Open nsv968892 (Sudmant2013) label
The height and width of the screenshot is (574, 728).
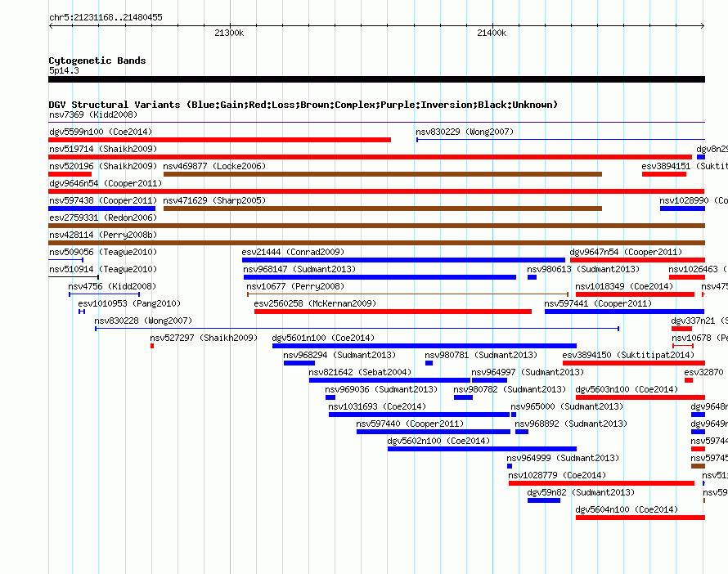tap(571, 424)
